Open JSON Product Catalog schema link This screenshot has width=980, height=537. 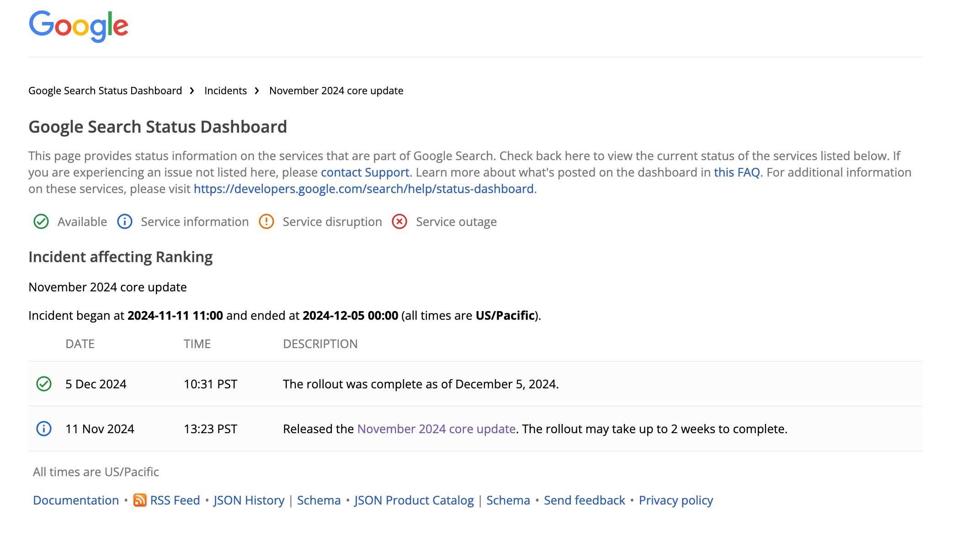[509, 500]
